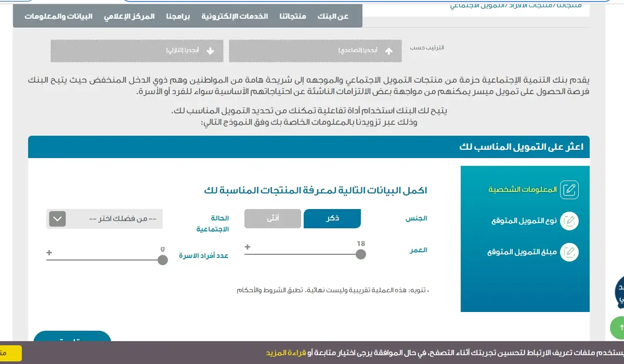
Task: Click نوع التمويل المتوقع step icon
Action: pyautogui.click(x=570, y=220)
